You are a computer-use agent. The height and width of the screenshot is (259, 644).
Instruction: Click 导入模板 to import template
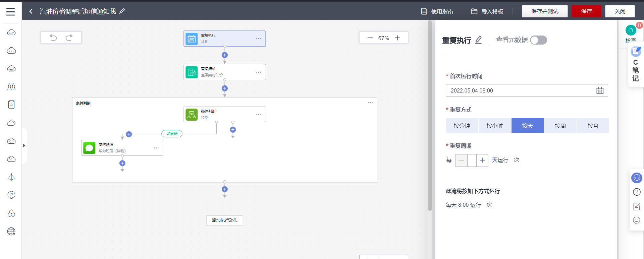(x=487, y=11)
